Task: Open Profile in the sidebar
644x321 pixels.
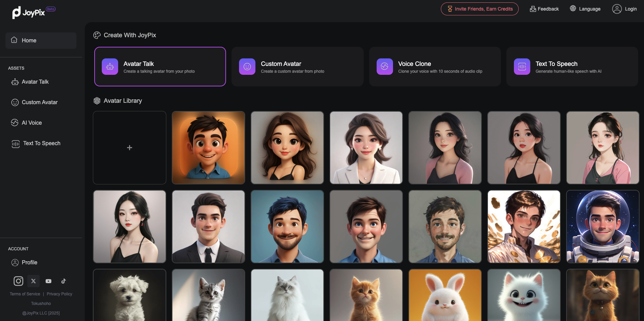Action: [41, 263]
